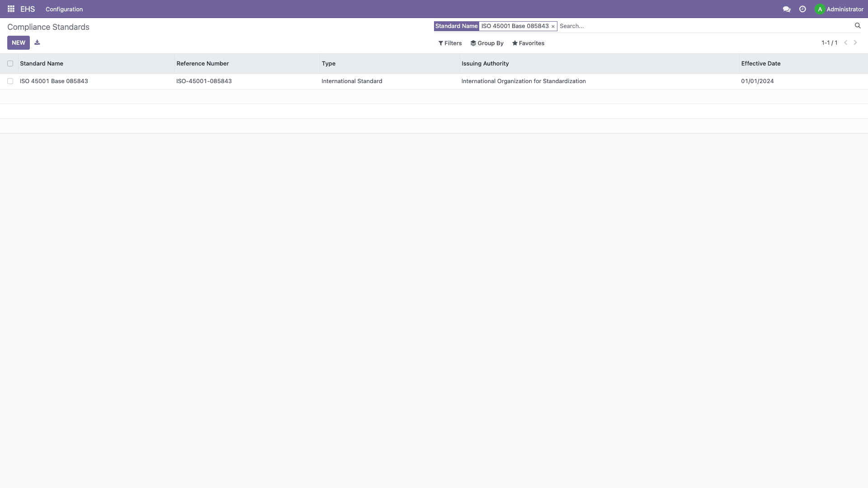Click the EHS app menu title
Image resolution: width=868 pixels, height=488 pixels.
(x=28, y=9)
